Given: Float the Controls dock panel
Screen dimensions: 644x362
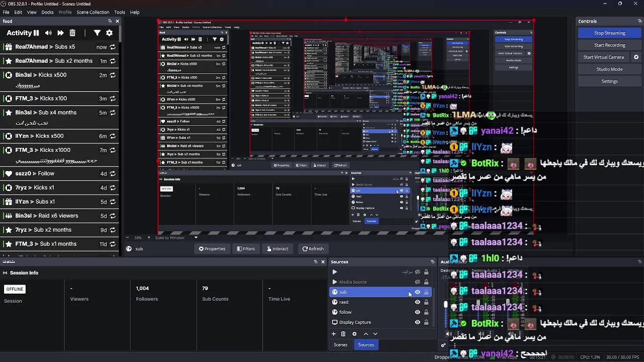Looking at the screenshot, I should [x=640, y=21].
